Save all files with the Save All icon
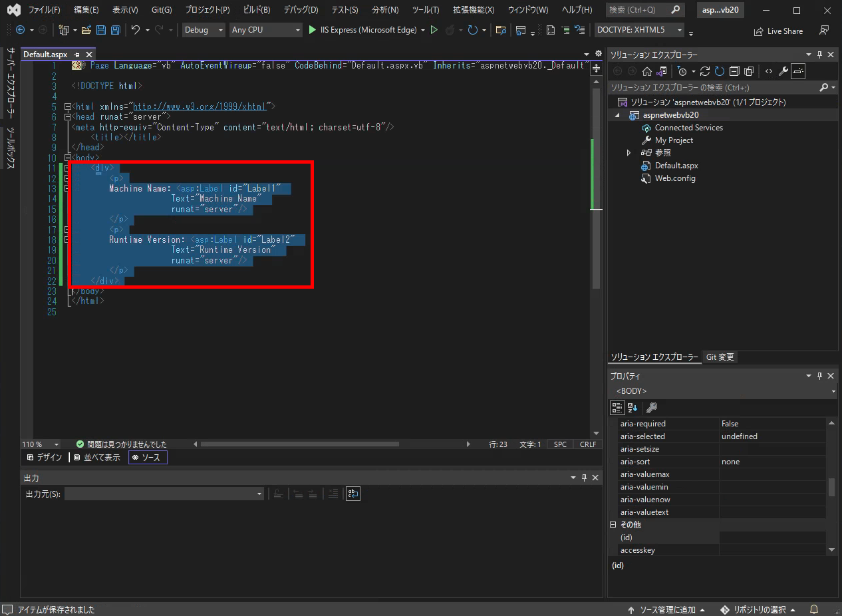Viewport: 842px width, 616px height. pyautogui.click(x=114, y=31)
